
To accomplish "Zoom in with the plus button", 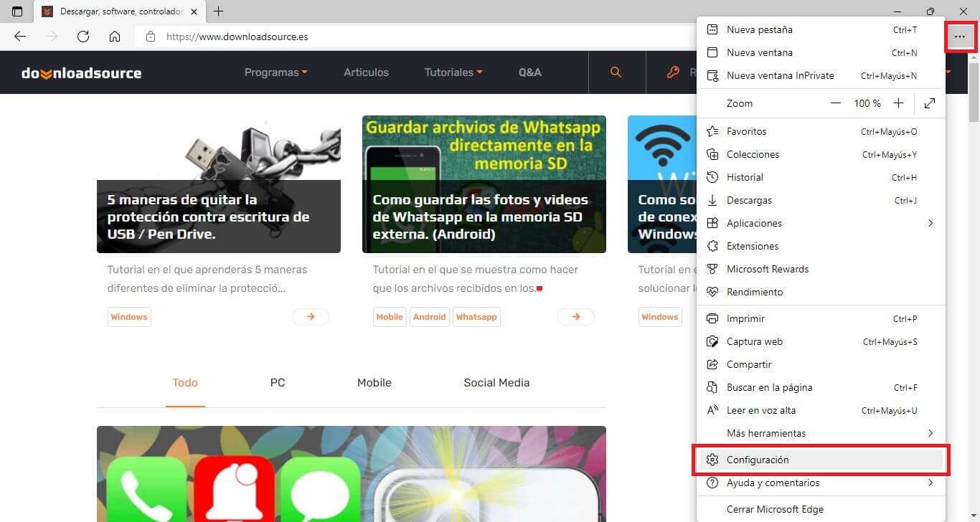I will [x=898, y=103].
